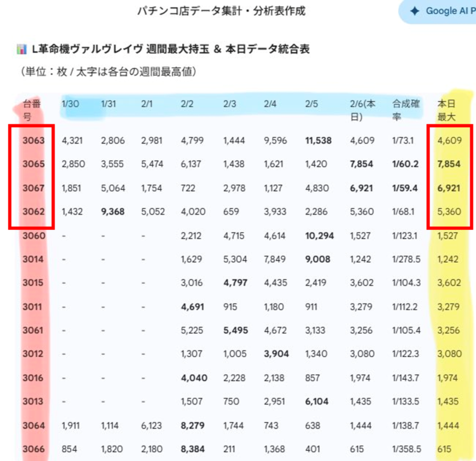The image size is (476, 461).
Task: Select the 1/358.5 probability cell
Action: (407, 449)
